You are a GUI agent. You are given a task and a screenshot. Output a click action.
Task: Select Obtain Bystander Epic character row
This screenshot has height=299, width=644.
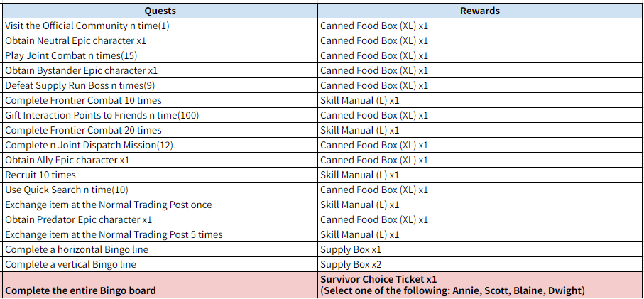(81, 70)
